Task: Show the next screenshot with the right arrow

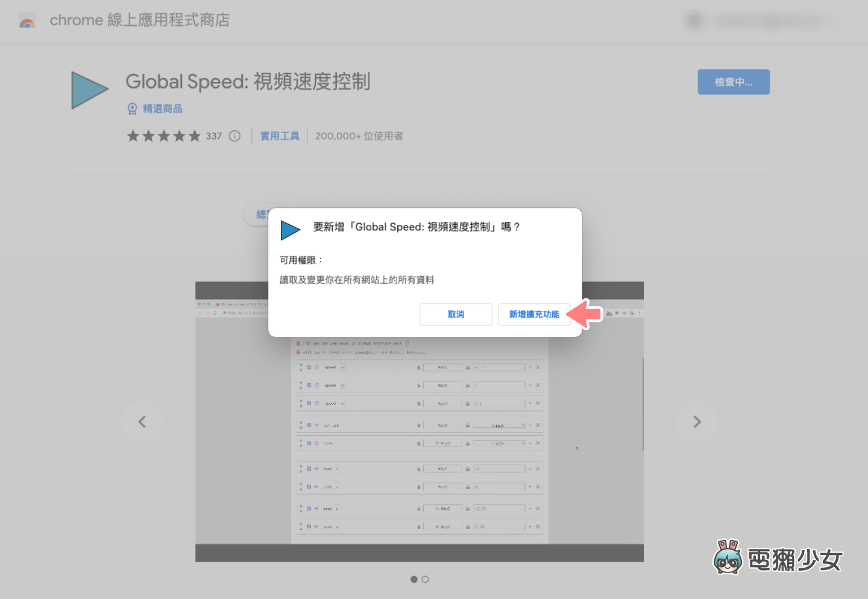Action: pyautogui.click(x=697, y=422)
